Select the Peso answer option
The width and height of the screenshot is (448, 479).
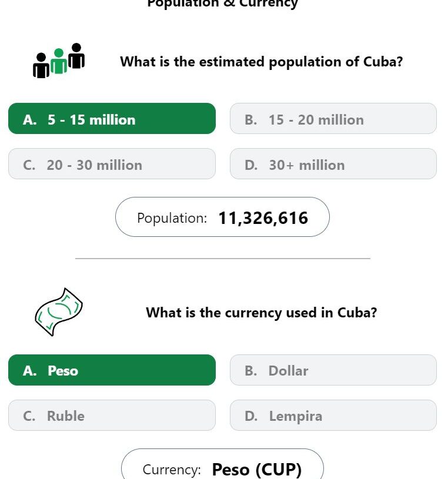click(x=112, y=370)
